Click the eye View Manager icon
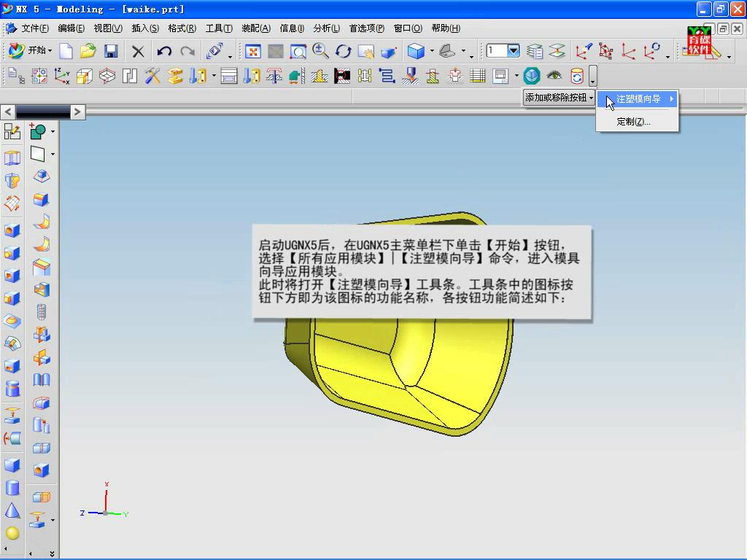This screenshot has height=560, width=747. click(554, 76)
